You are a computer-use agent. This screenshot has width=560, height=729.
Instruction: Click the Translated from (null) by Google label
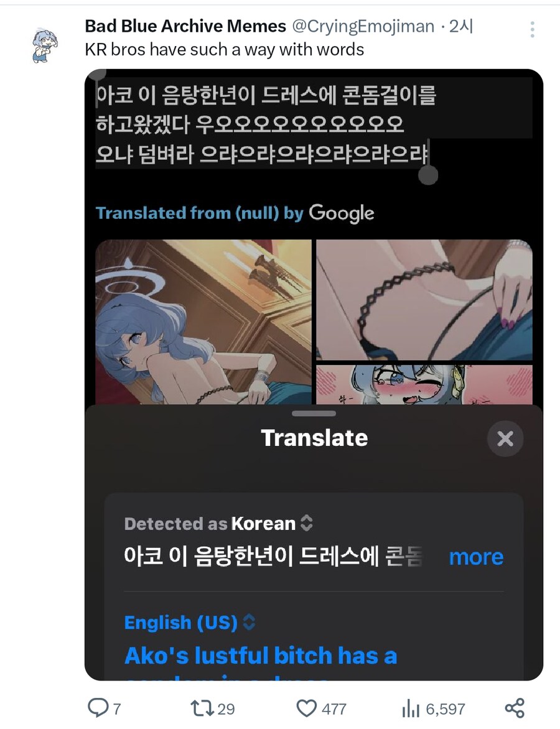235,213
